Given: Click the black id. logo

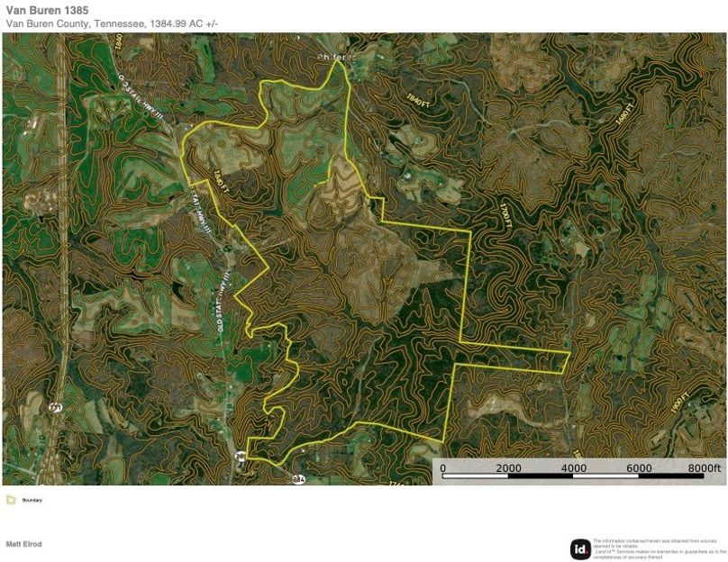Looking at the screenshot, I should [580, 548].
